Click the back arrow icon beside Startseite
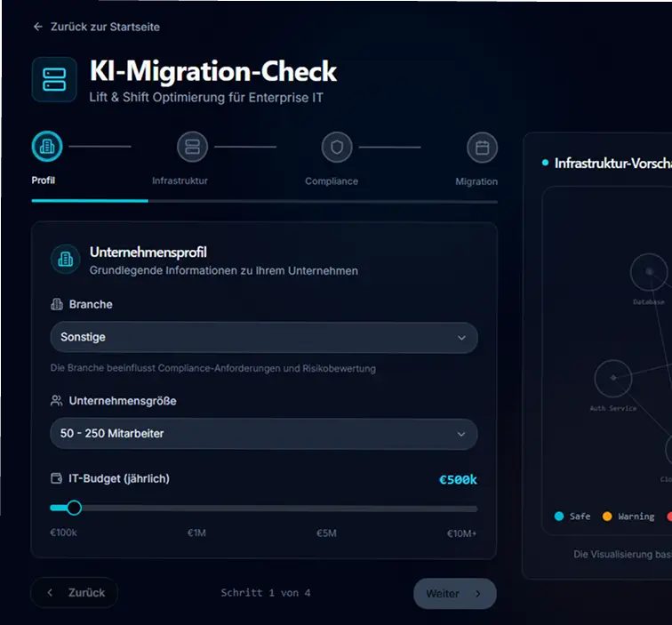 (38, 27)
